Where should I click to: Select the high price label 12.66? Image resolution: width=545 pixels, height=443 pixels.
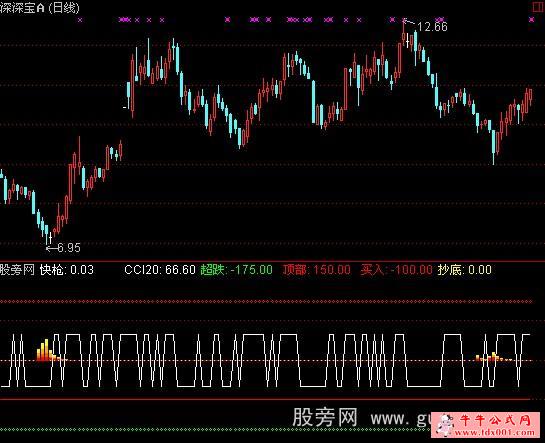tap(432, 27)
